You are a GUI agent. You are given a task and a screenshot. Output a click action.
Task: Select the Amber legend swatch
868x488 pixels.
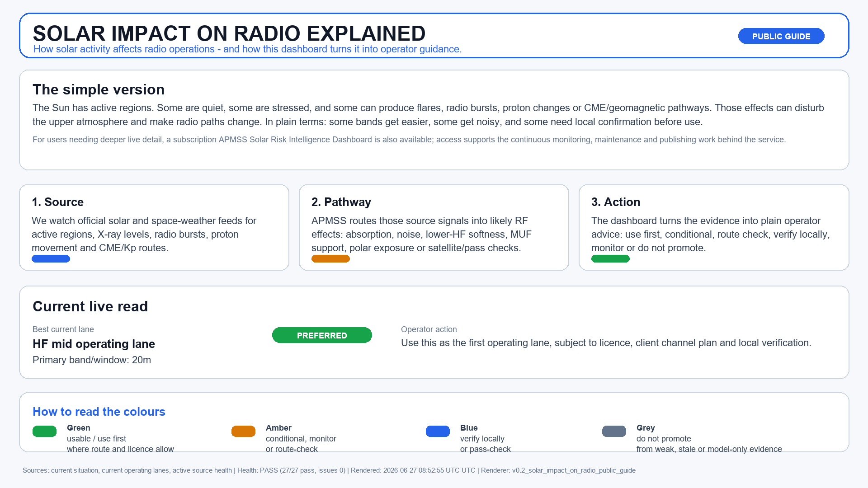243,431
